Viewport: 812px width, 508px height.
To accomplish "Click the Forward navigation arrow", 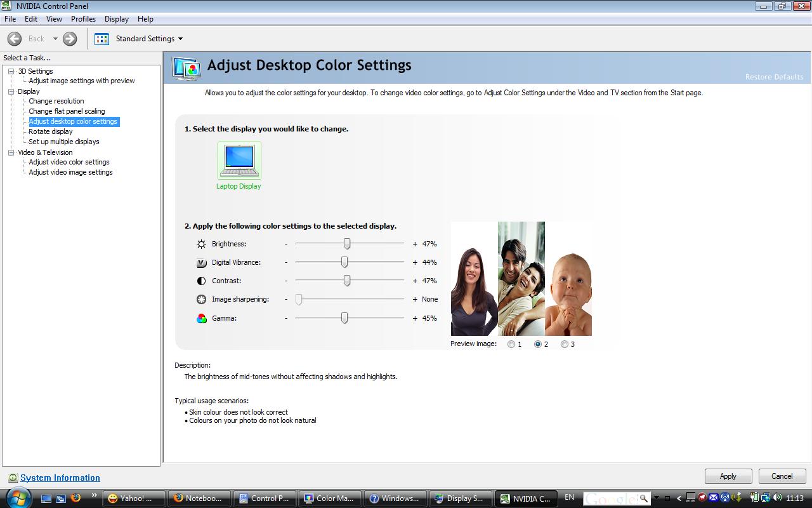I will (70, 39).
